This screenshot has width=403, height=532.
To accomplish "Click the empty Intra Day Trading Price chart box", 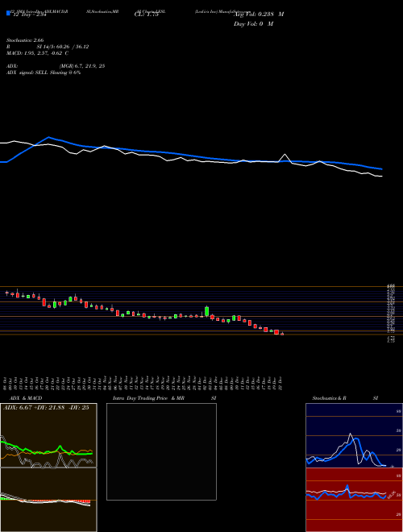I will (x=161, y=451).
